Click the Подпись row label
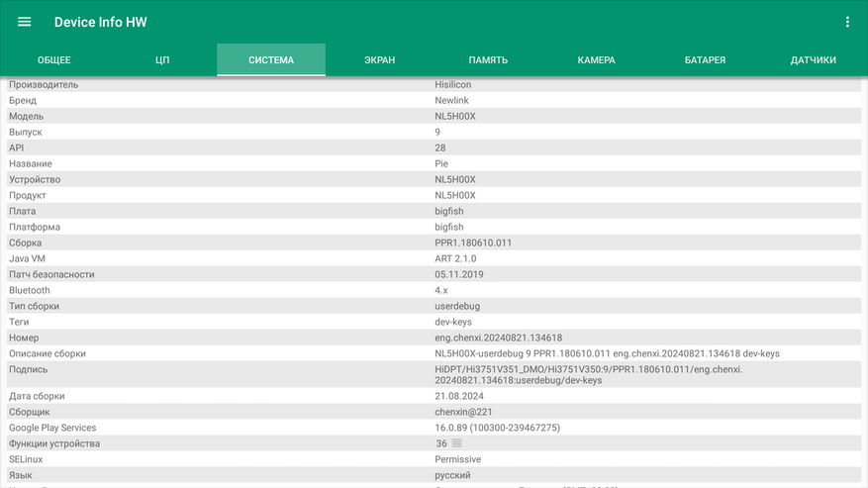This screenshot has height=488, width=868. tap(29, 369)
